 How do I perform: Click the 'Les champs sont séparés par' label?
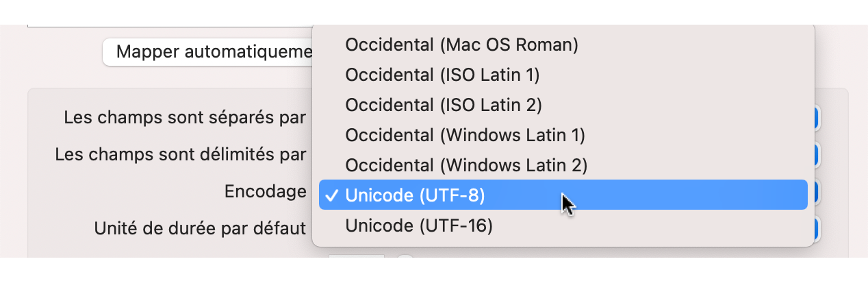[185, 118]
